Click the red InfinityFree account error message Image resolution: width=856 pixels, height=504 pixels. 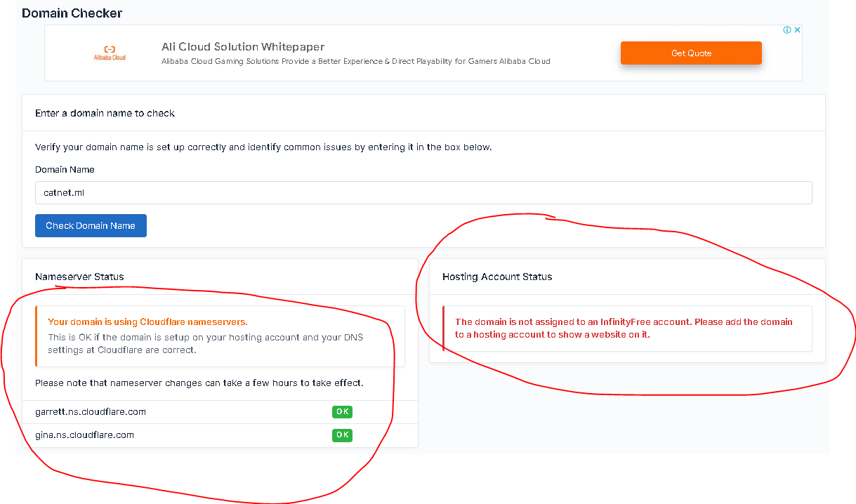(x=624, y=328)
